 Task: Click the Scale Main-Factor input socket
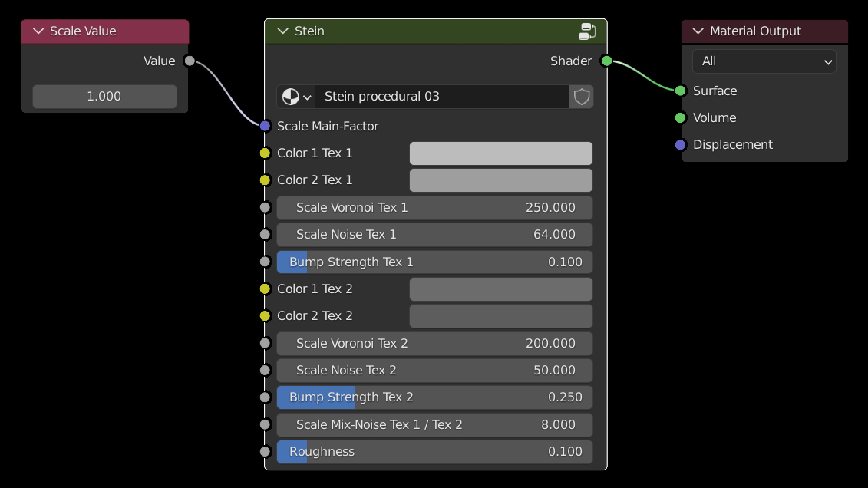[x=265, y=126]
